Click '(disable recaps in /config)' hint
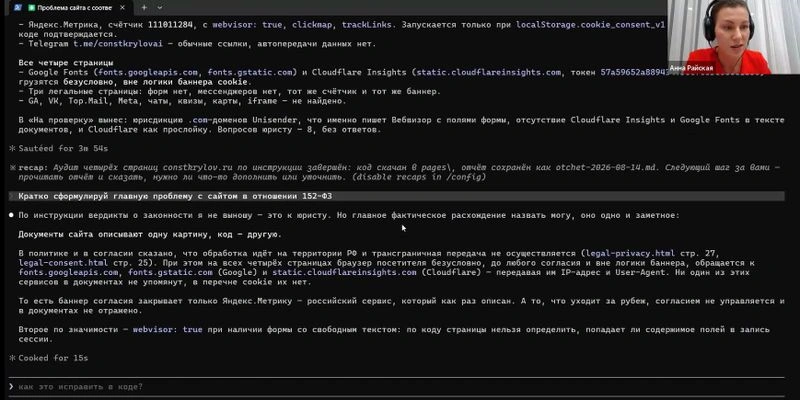800x400 pixels. point(417,178)
